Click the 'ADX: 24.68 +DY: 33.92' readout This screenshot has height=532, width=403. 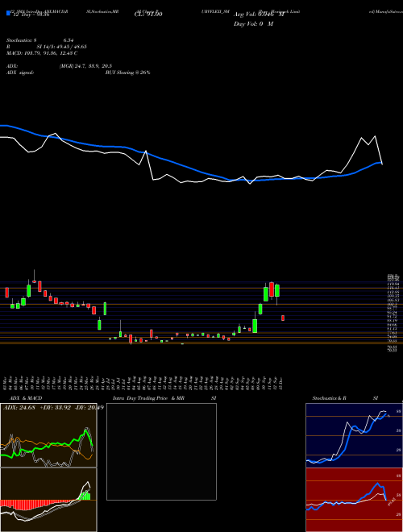coord(37,407)
